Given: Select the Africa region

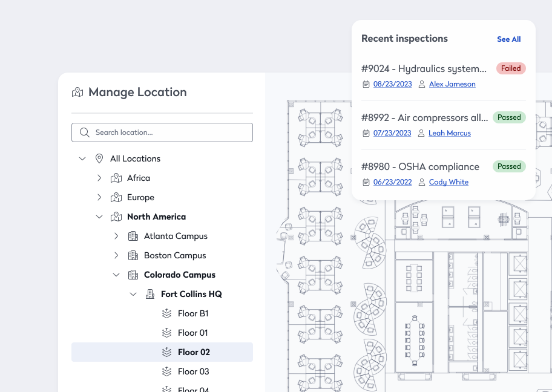Looking at the screenshot, I should coord(139,178).
